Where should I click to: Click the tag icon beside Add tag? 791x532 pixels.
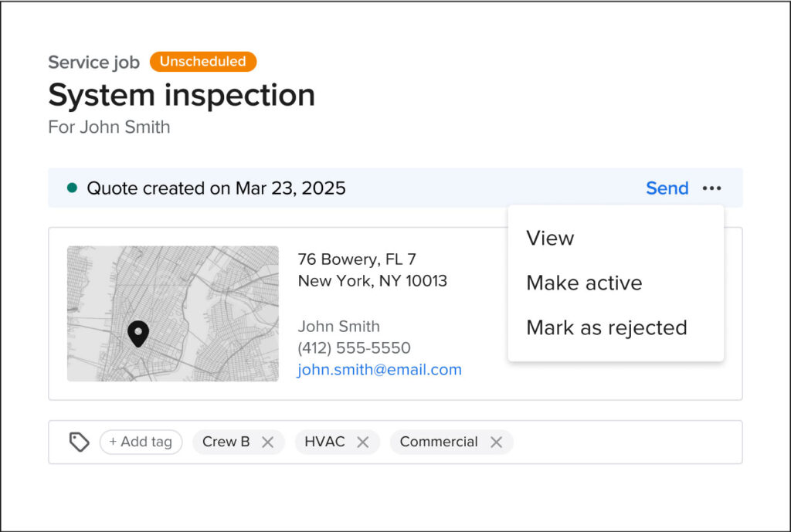[80, 442]
